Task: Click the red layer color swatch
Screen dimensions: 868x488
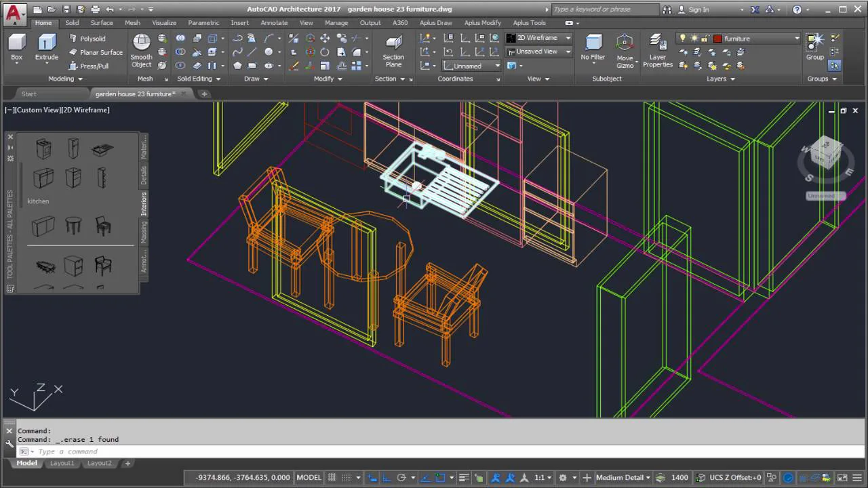Action: (717, 38)
